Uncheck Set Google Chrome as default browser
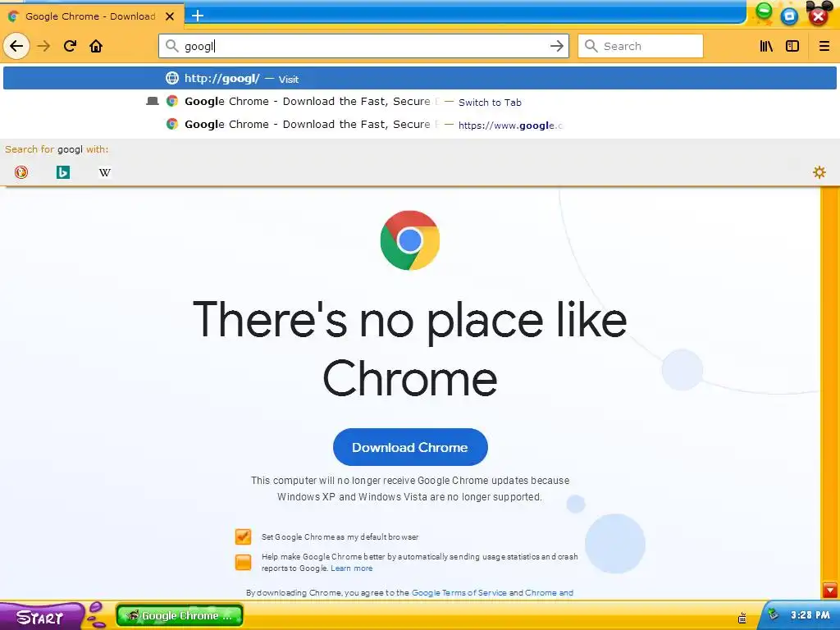The width and height of the screenshot is (840, 630). click(x=243, y=536)
